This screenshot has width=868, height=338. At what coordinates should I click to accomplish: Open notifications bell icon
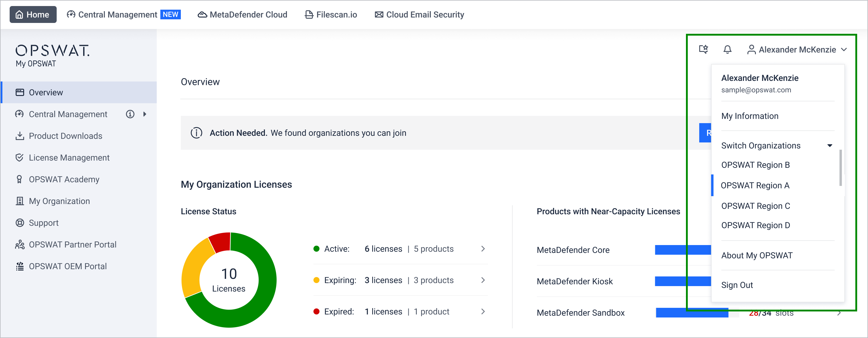click(x=728, y=49)
